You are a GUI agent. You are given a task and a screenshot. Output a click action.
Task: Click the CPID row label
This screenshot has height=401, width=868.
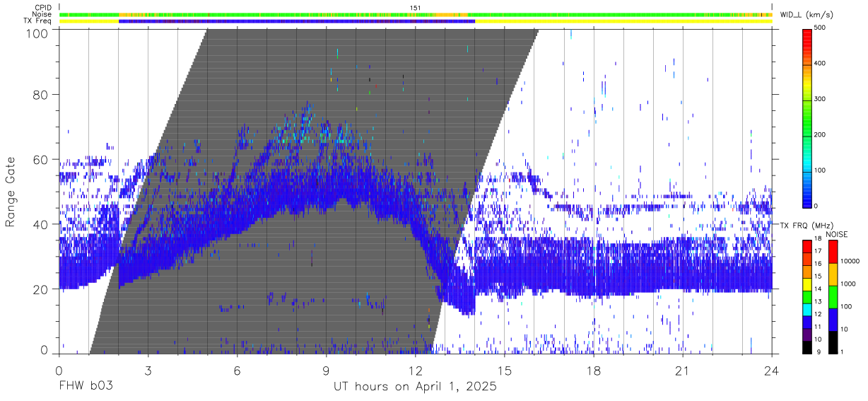(x=44, y=7)
